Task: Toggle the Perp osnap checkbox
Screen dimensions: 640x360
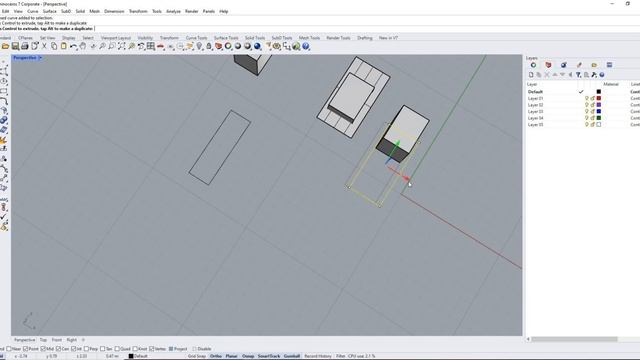Action: pyautogui.click(x=86, y=349)
